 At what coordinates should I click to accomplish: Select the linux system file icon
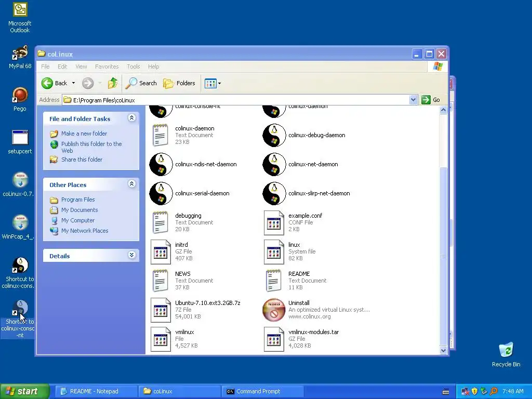pos(274,252)
